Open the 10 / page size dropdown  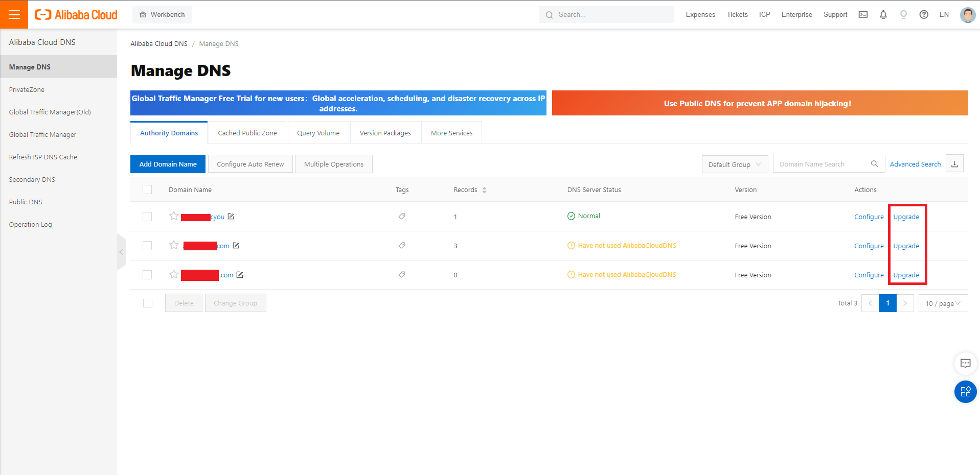click(x=943, y=303)
